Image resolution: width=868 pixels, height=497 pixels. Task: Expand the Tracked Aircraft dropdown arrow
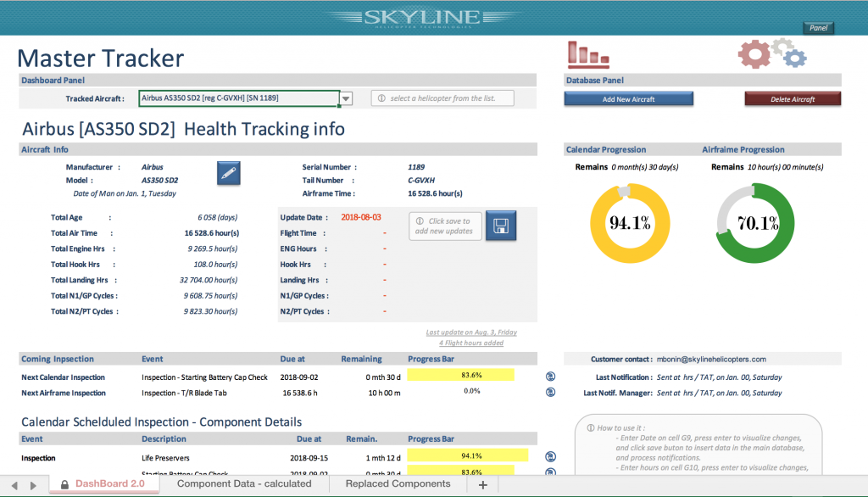coord(346,98)
